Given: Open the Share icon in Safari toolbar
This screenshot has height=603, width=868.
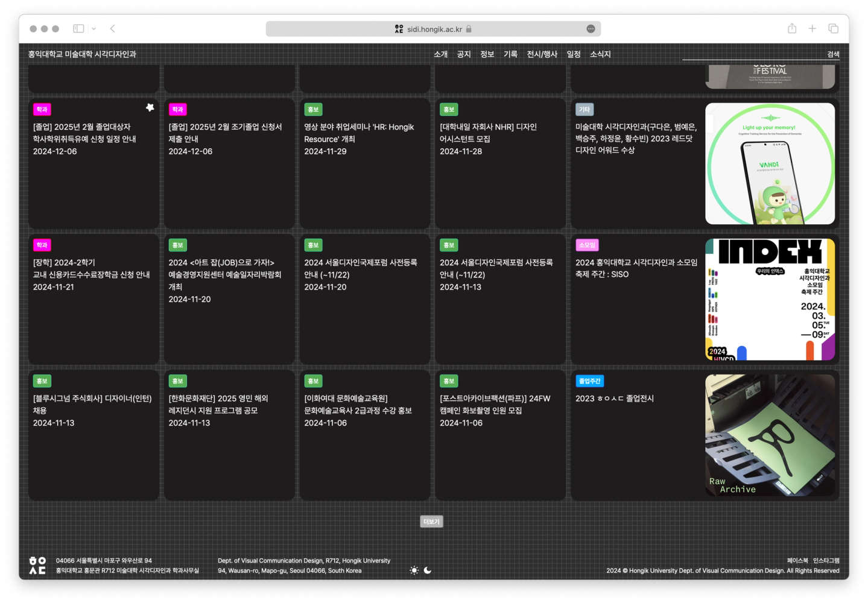Looking at the screenshot, I should [x=792, y=28].
